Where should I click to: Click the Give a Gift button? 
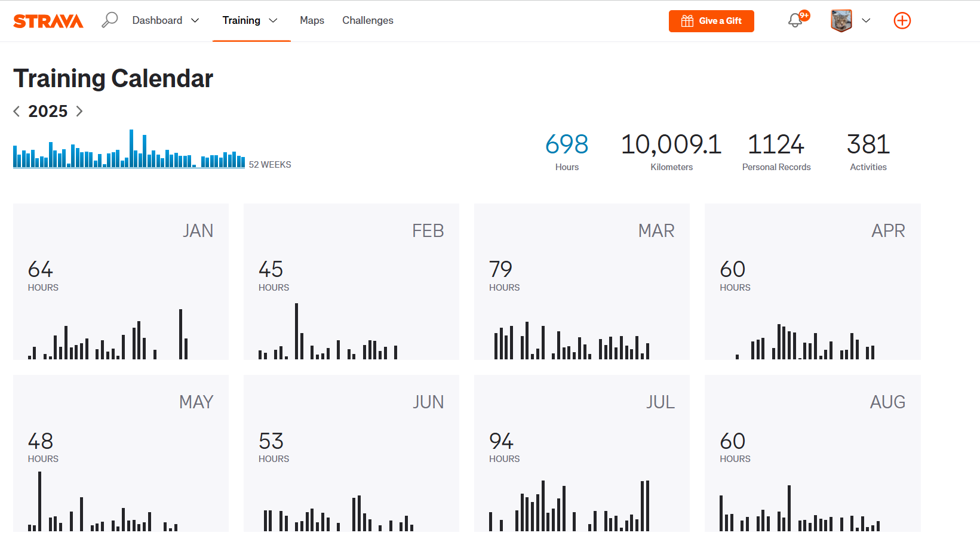pyautogui.click(x=711, y=21)
